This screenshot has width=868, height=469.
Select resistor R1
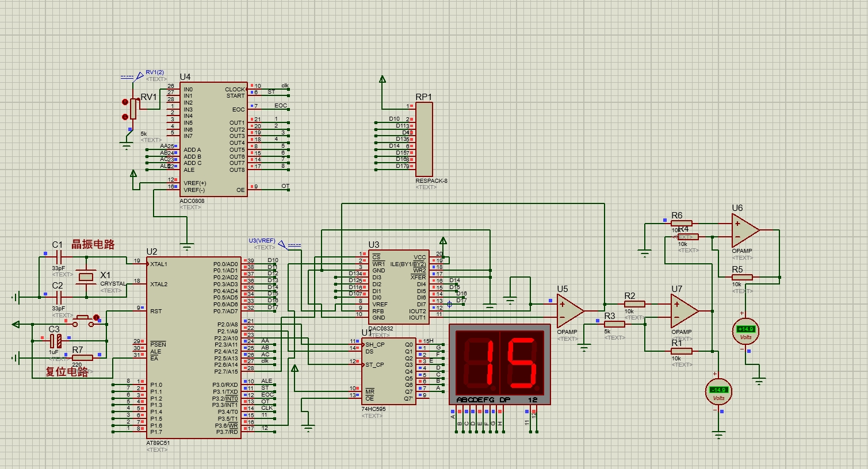(x=682, y=351)
